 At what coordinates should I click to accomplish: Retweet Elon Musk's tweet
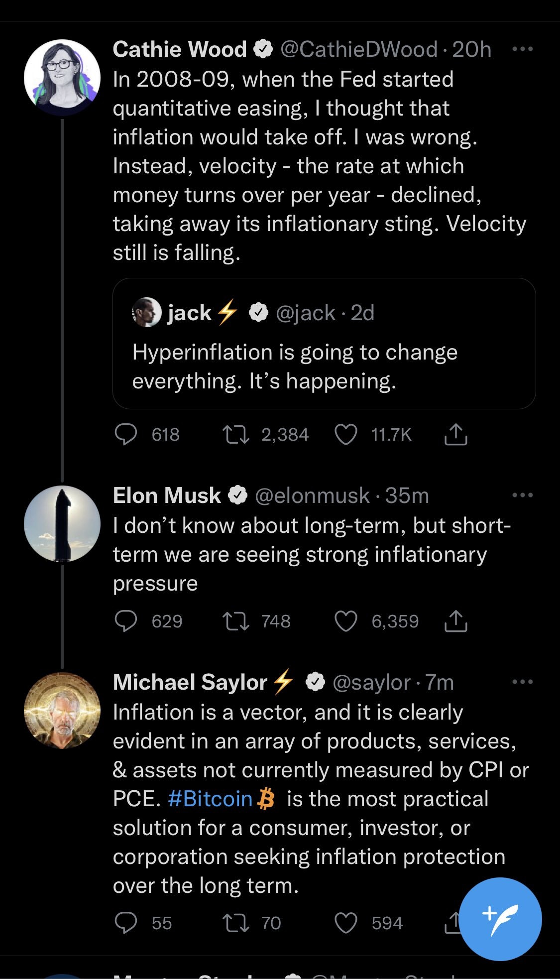(x=236, y=621)
